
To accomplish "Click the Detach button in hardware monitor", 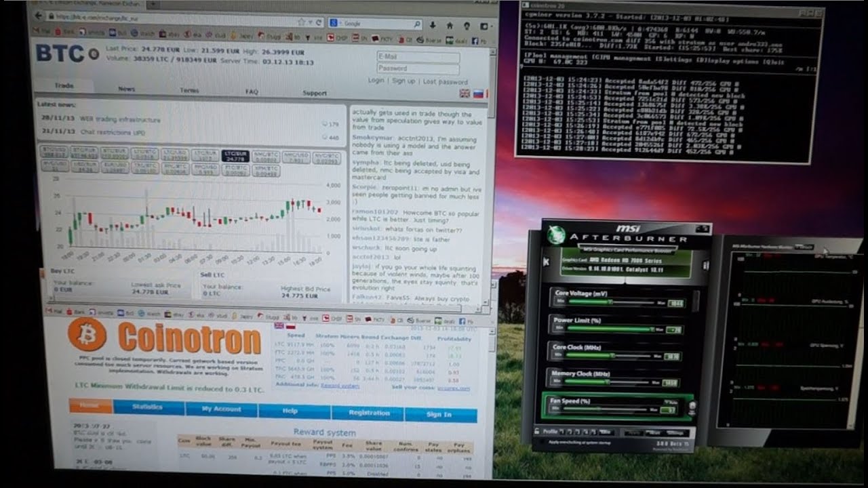I will (804, 246).
